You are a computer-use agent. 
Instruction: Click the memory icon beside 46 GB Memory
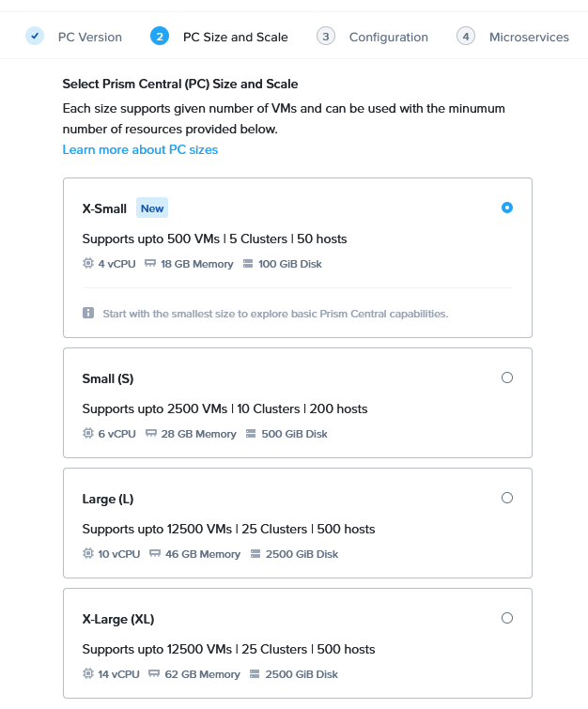coord(155,554)
